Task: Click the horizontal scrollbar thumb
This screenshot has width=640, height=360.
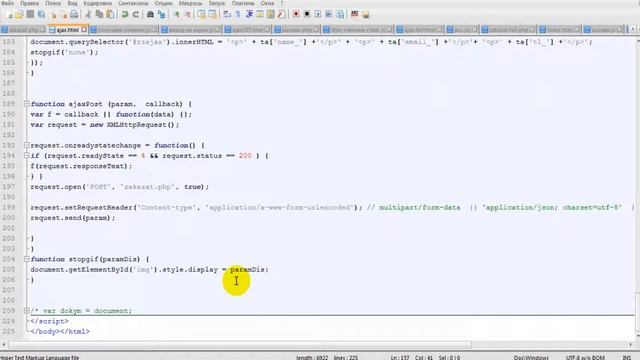Action: click(x=240, y=345)
